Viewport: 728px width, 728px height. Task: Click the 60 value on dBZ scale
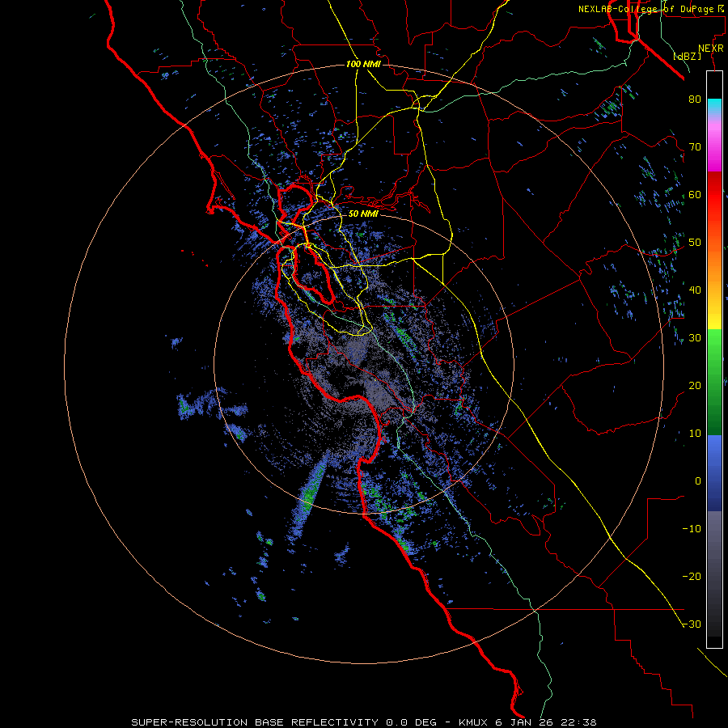pyautogui.click(x=695, y=194)
